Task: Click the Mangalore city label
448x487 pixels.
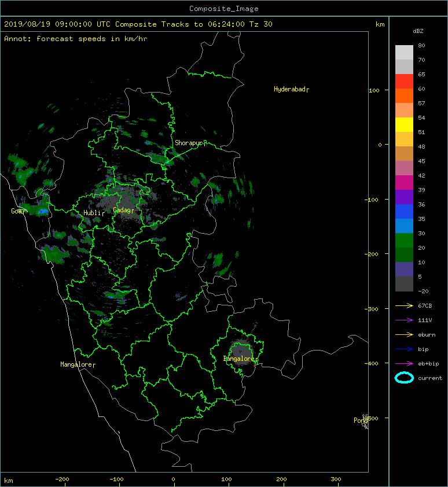Action: click(78, 364)
